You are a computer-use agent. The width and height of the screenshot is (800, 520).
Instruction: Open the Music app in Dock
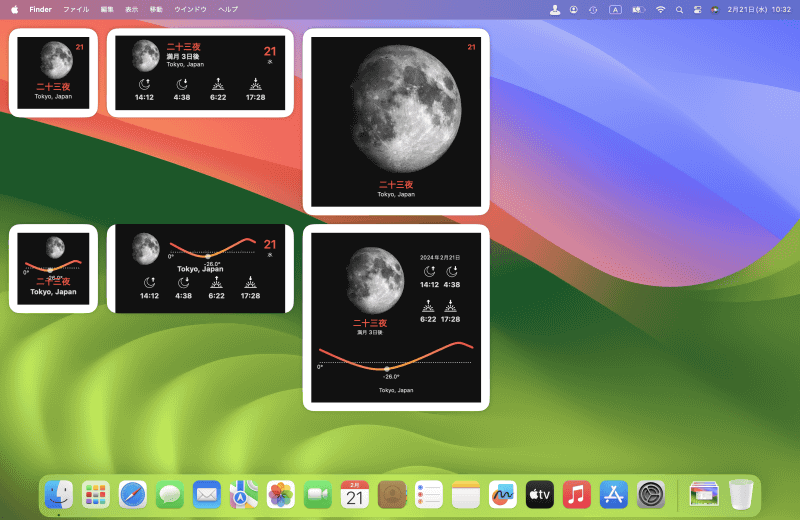click(577, 494)
